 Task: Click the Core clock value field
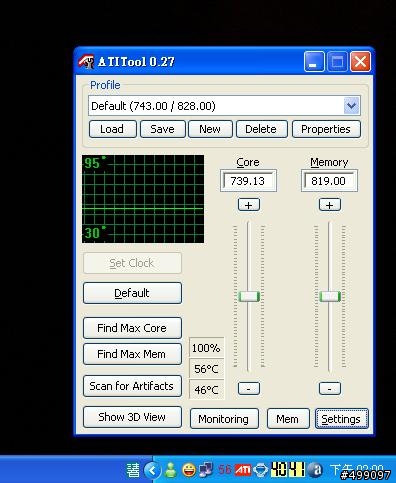pyautogui.click(x=249, y=181)
